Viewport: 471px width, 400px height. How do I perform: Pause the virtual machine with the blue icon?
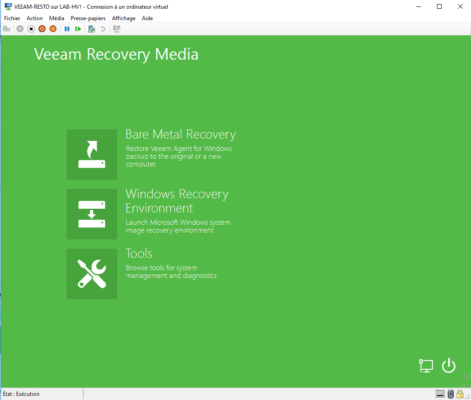[x=67, y=29]
